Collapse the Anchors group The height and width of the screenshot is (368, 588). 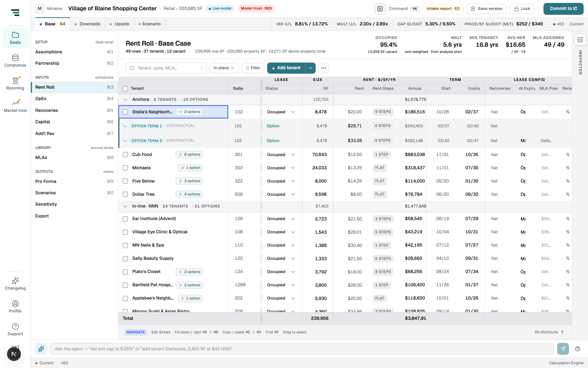click(125, 100)
